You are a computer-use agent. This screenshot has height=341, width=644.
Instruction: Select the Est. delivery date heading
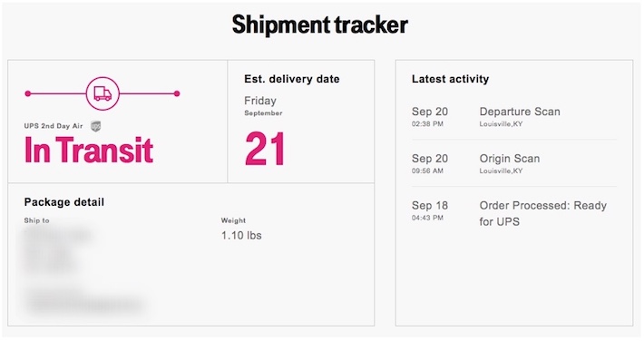click(x=291, y=79)
